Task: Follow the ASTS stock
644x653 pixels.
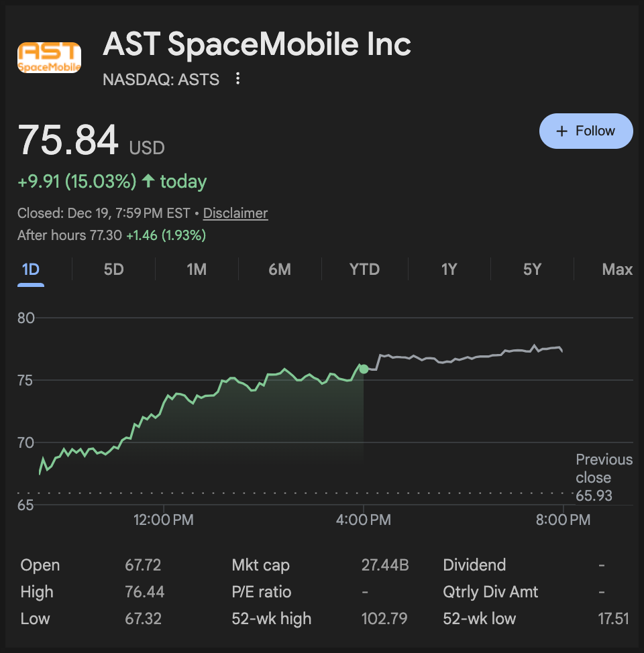Action: (586, 131)
